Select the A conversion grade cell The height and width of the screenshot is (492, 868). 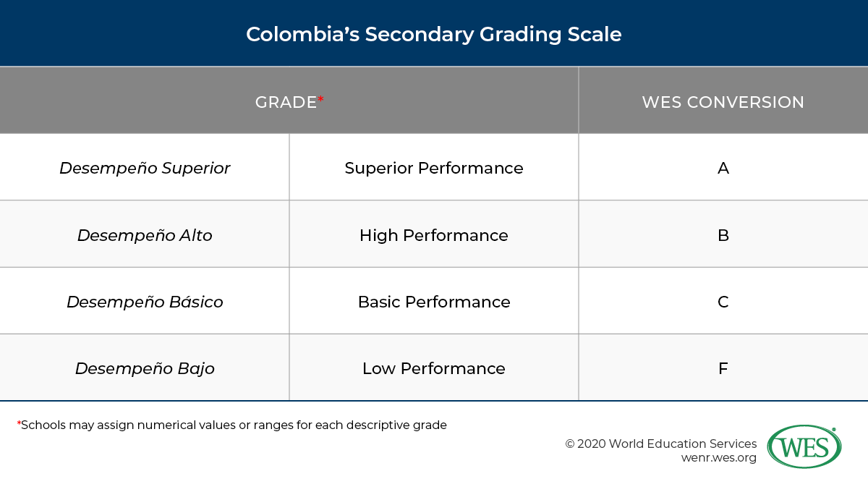(723, 168)
